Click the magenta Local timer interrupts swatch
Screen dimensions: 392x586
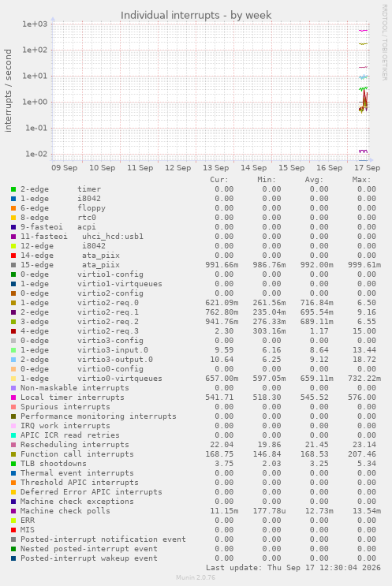coord(13,398)
